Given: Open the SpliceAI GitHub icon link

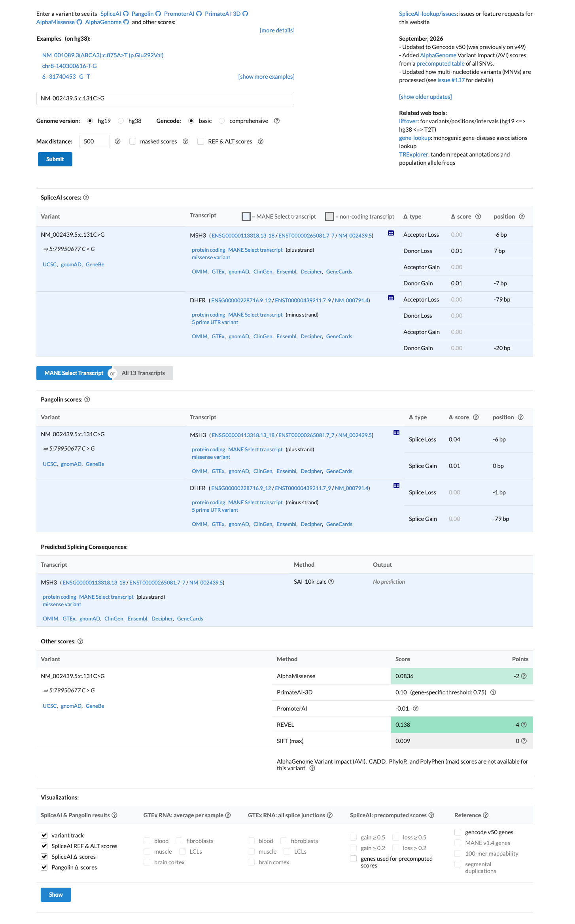Looking at the screenshot, I should tap(126, 14).
